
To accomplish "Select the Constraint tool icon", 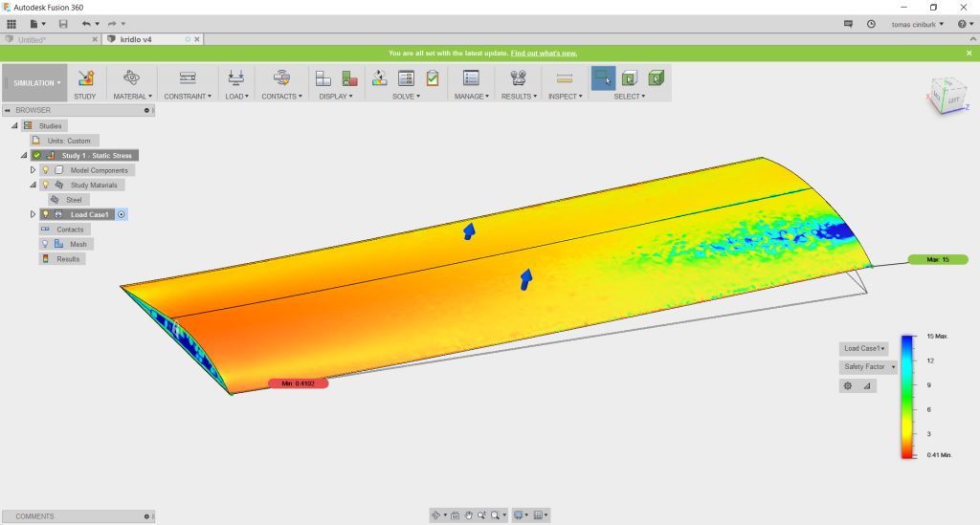I will tap(188, 78).
